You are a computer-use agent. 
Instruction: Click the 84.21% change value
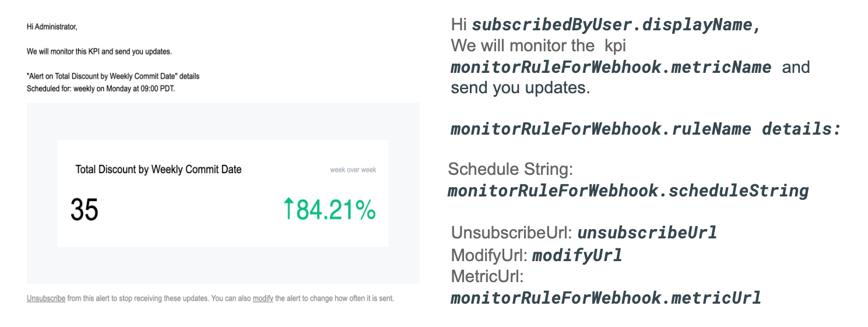point(336,210)
